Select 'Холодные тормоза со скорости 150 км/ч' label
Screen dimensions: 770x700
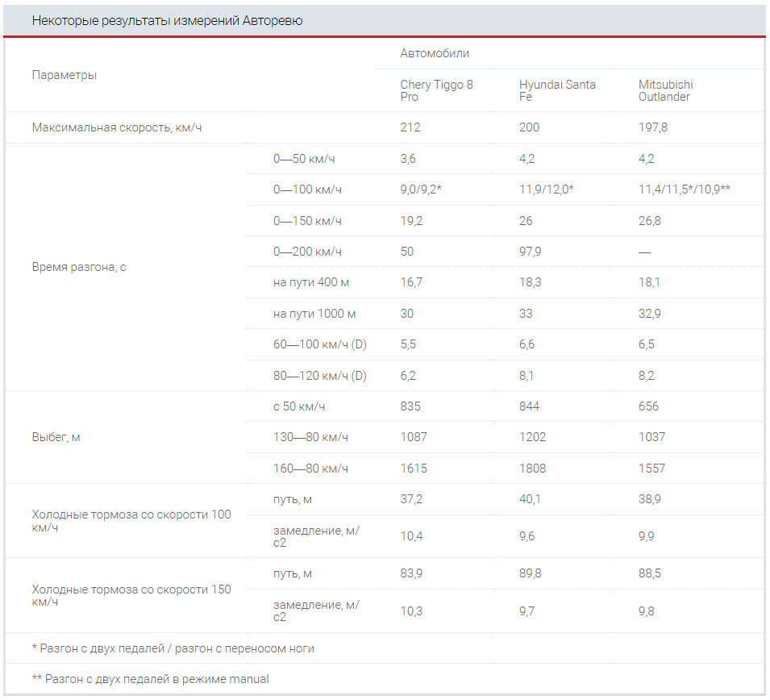pos(131,596)
